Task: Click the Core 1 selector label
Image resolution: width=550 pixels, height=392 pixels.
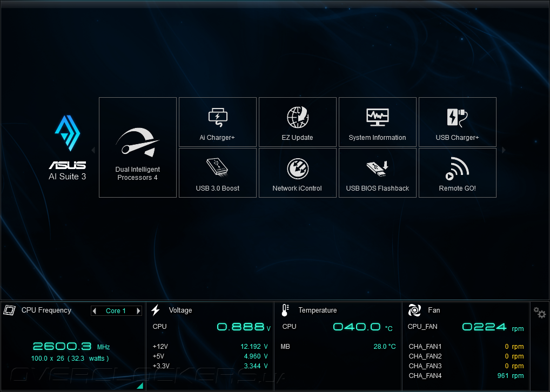Action: tap(116, 310)
